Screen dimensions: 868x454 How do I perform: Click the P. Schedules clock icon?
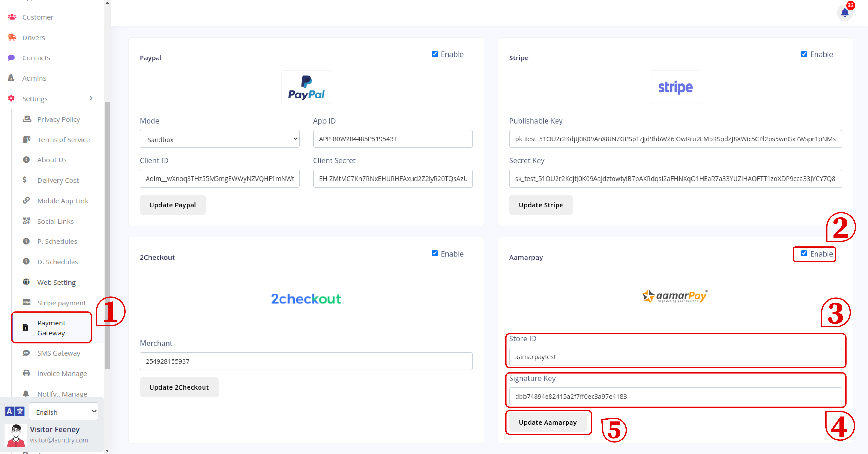coord(26,241)
